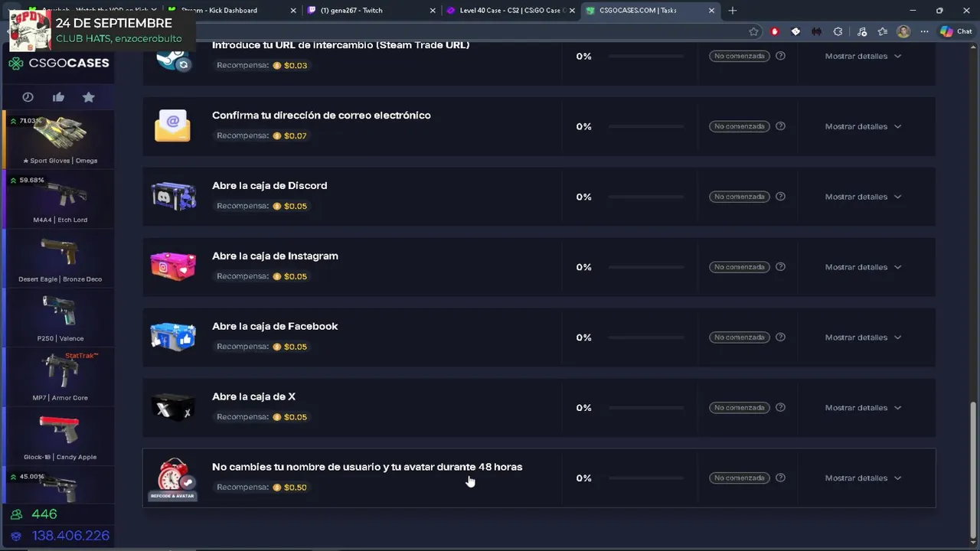Click progress bar of Facebook case task
The height and width of the screenshot is (551, 980).
646,337
